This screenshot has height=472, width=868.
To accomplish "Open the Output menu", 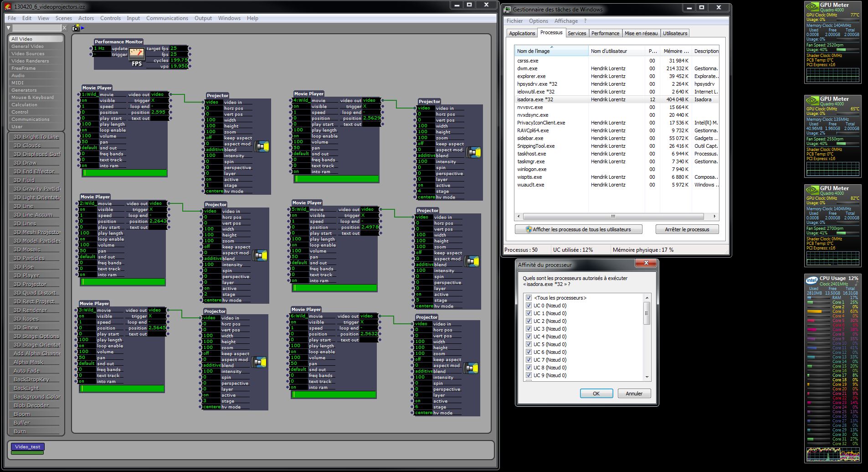I will coord(203,18).
